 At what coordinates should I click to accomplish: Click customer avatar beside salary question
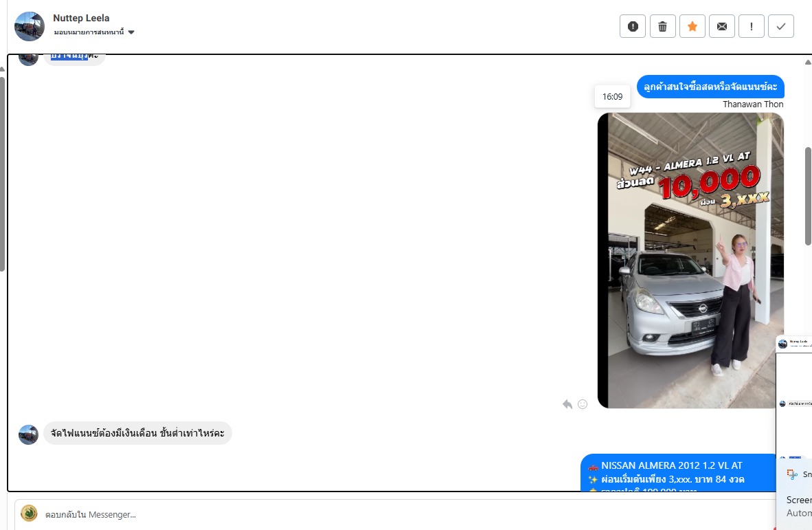(28, 434)
